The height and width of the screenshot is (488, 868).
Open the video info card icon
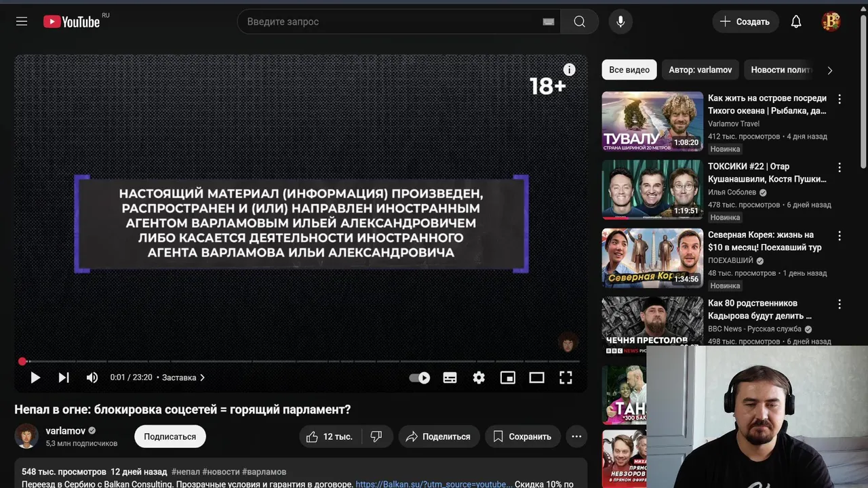tap(569, 69)
